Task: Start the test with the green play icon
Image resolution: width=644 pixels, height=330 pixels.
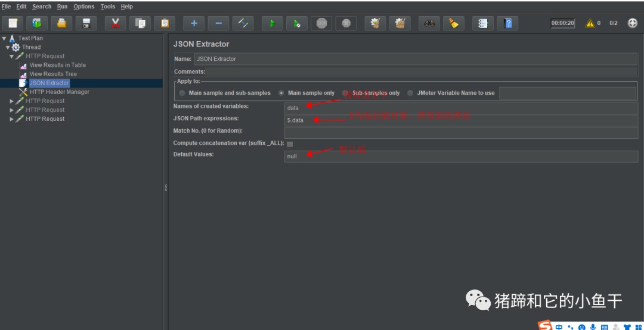Action: click(273, 23)
